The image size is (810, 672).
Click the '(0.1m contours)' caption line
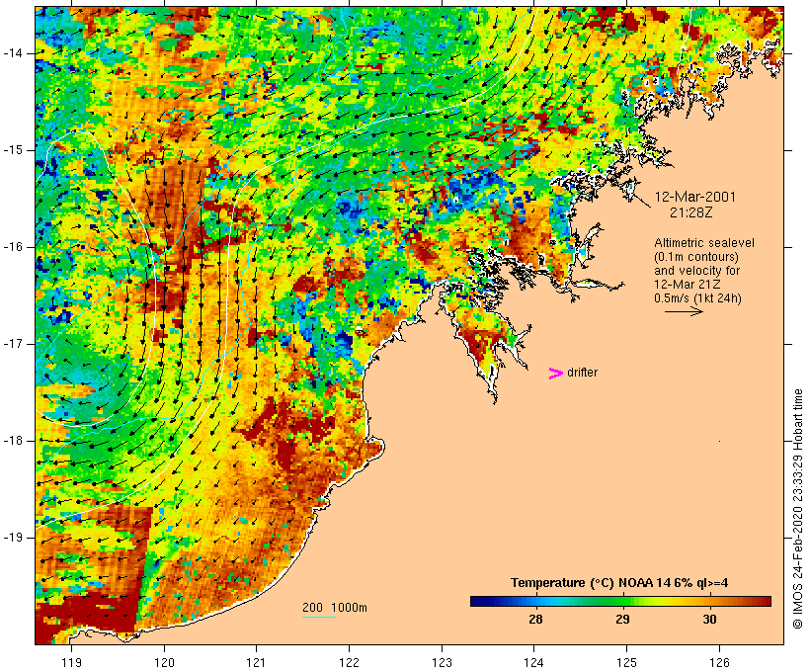(695, 257)
